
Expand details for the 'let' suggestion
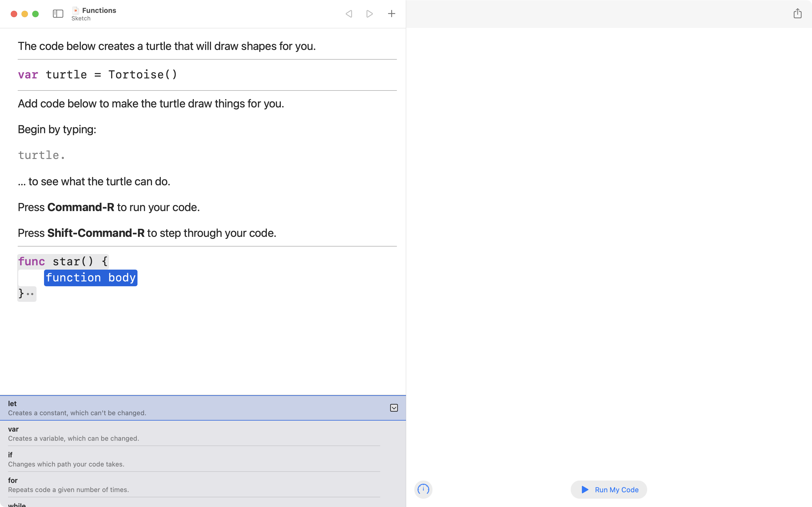394,408
